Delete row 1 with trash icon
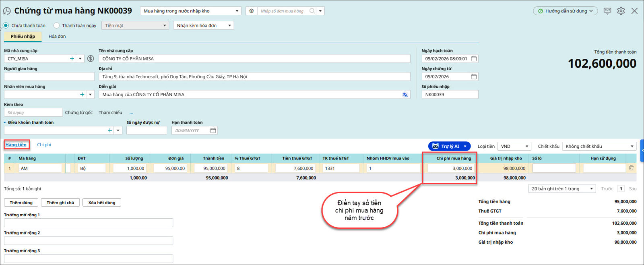The height and width of the screenshot is (265, 644). (631, 168)
